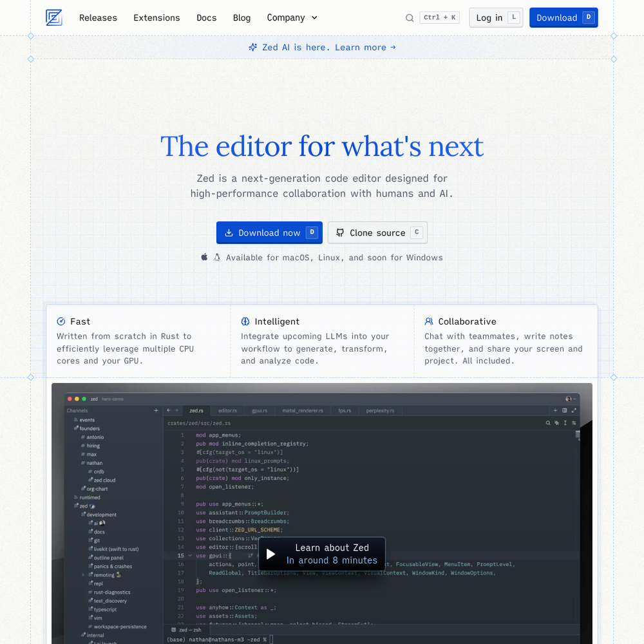The height and width of the screenshot is (644, 644).
Task: Click the Intelligent feature brain icon
Action: [x=245, y=321]
